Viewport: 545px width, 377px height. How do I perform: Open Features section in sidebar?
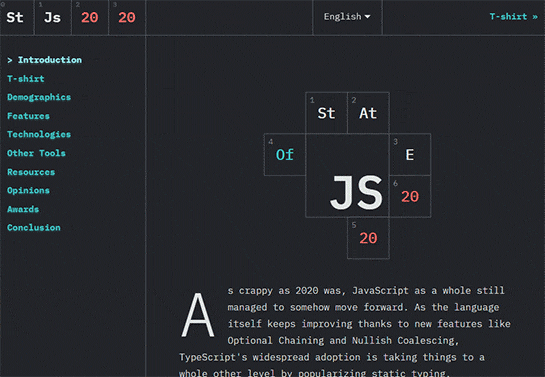pos(28,116)
